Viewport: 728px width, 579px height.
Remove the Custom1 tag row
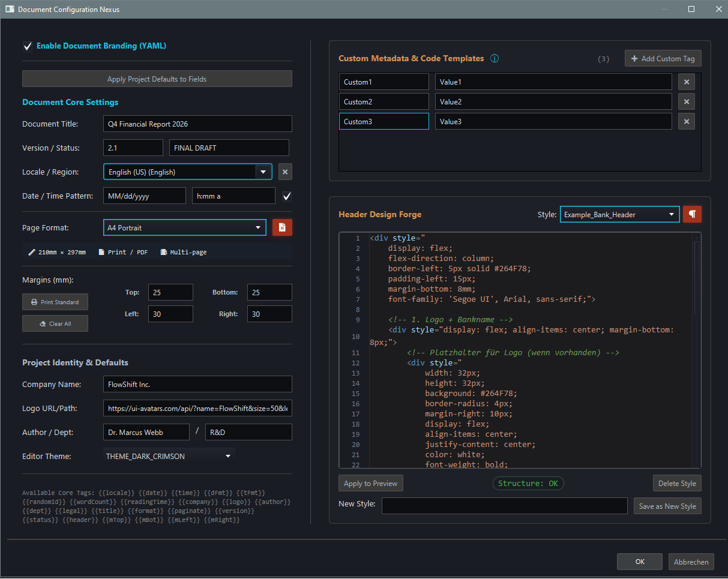(687, 82)
